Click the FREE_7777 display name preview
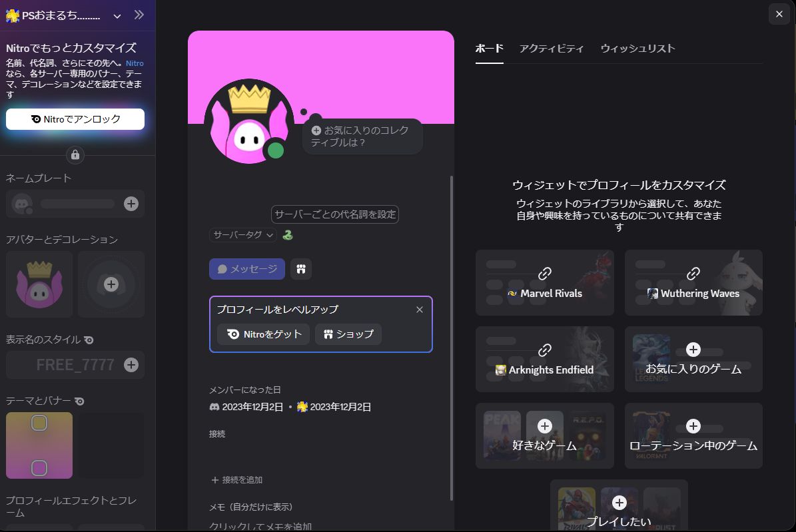Image resolution: width=796 pixels, height=532 pixels. click(75, 365)
